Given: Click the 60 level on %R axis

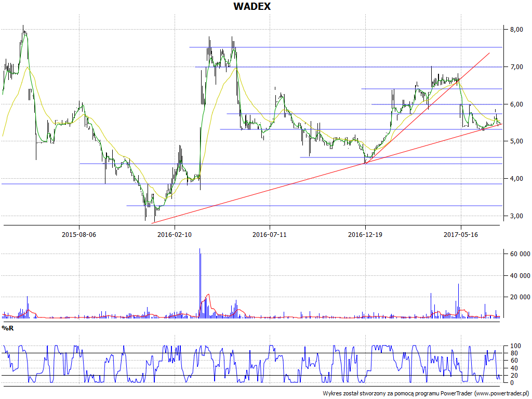Looking at the screenshot, I should pyautogui.click(x=514, y=361).
